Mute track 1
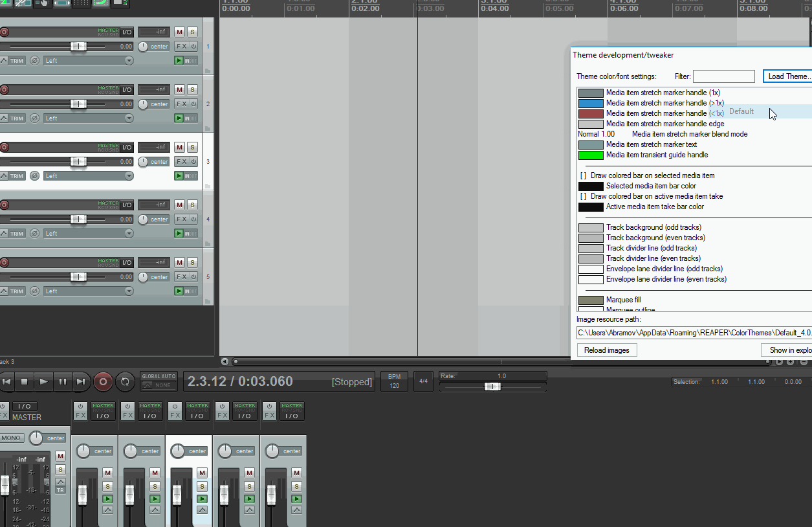Viewport: 812px width, 527px height. click(179, 32)
